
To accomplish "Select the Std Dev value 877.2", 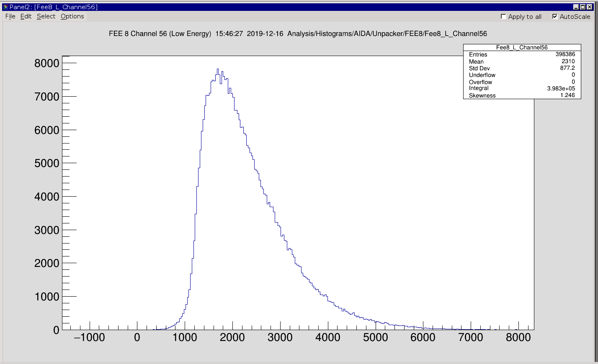I will (x=567, y=68).
